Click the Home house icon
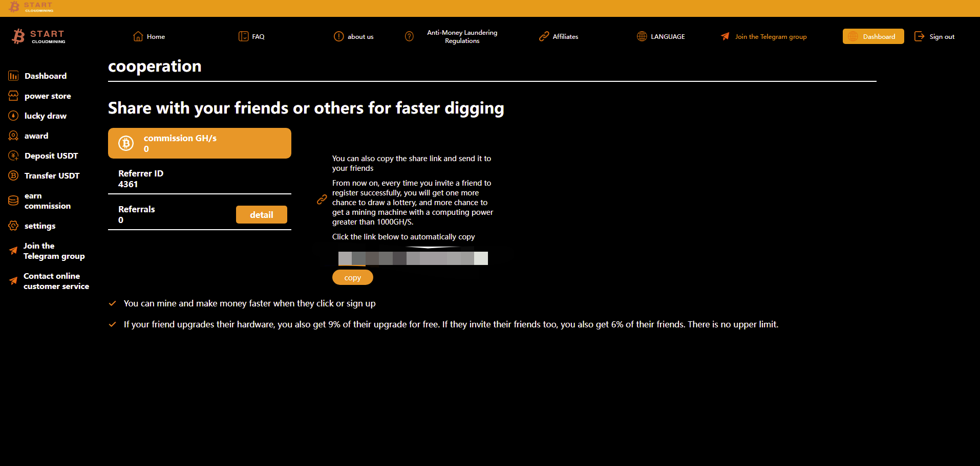This screenshot has width=980, height=466. tap(138, 36)
